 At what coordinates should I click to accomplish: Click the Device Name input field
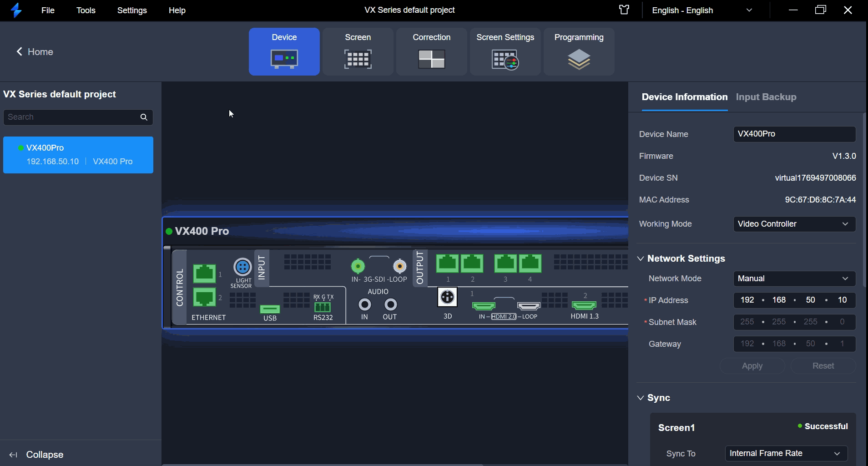click(x=794, y=134)
